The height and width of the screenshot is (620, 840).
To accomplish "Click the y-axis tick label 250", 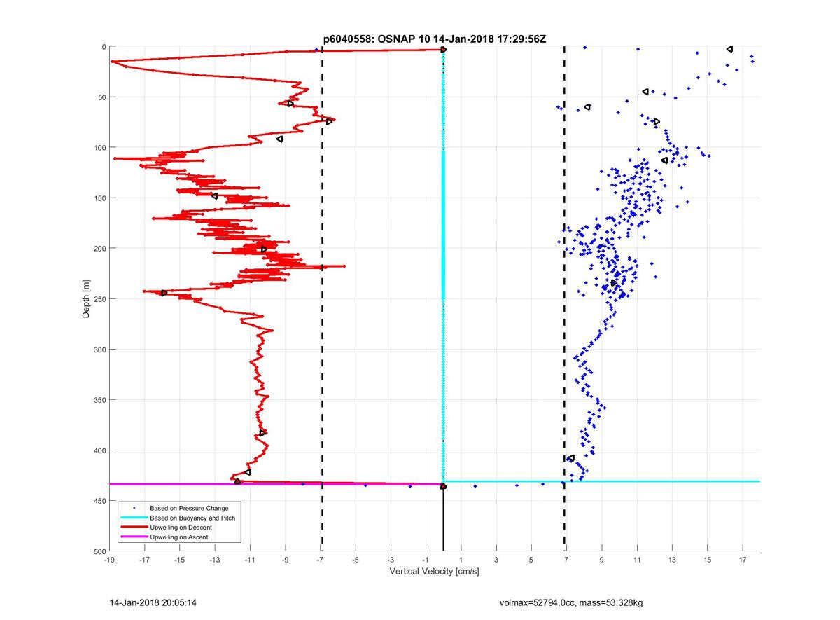I will [x=99, y=299].
